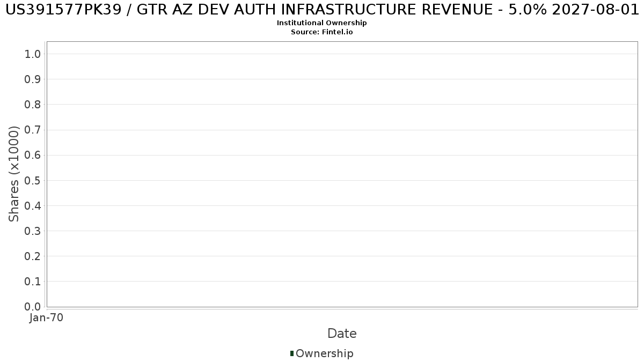Viewport: 644px width, 362px height.
Task: Select the 0.6 y-axis tick label
Action: pyautogui.click(x=33, y=155)
